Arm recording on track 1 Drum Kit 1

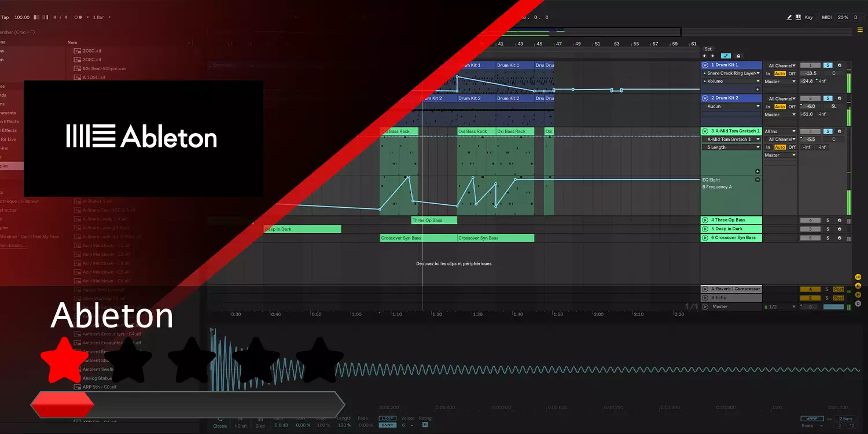pos(839,65)
